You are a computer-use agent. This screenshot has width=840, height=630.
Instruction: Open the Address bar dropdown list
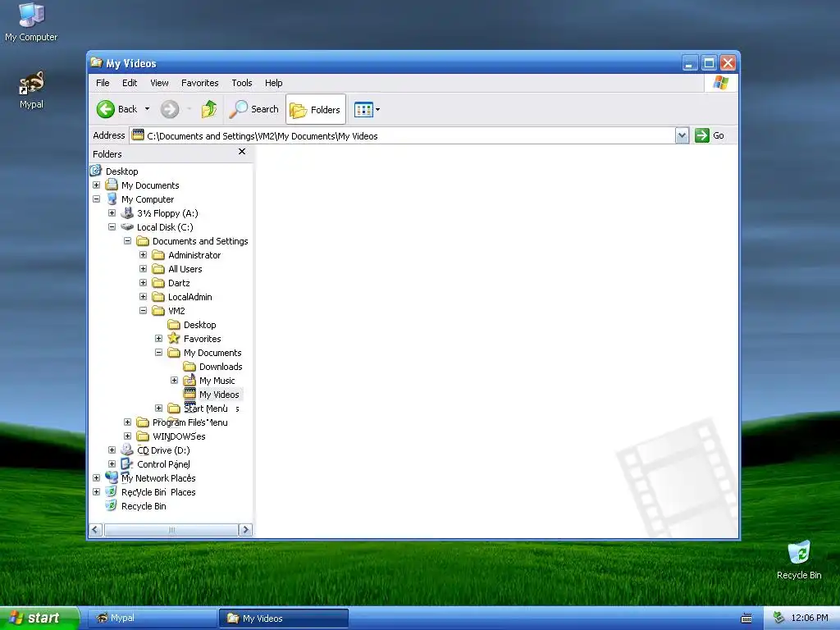(682, 135)
